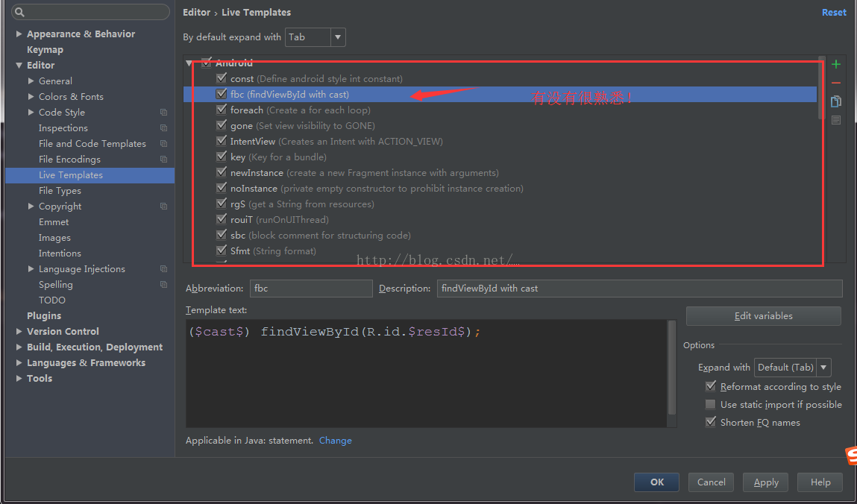Remove selected template with minus icon
The height and width of the screenshot is (504, 857).
835,83
